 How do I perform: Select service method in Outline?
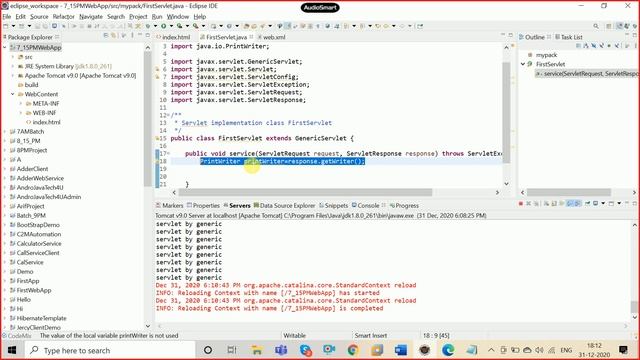[x=587, y=74]
